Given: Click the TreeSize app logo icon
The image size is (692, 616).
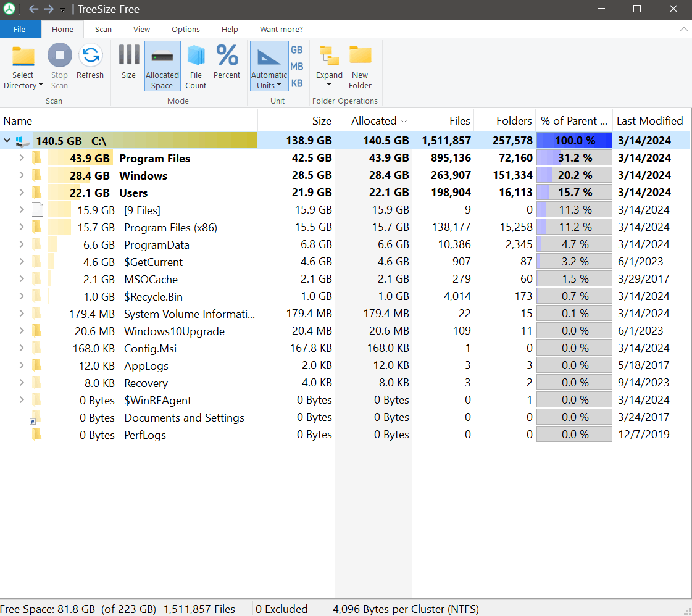Looking at the screenshot, I should 9,9.
